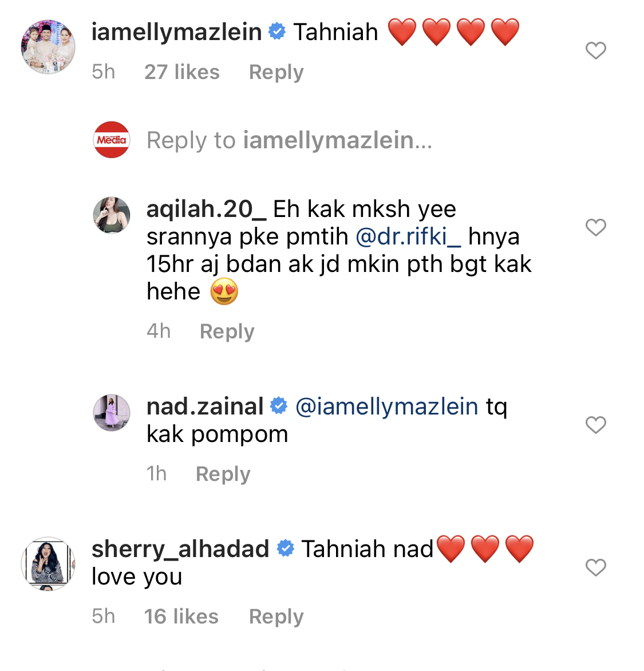Focus the Reply to iamellymazlein input field
The image size is (644, 671).
[x=289, y=140]
